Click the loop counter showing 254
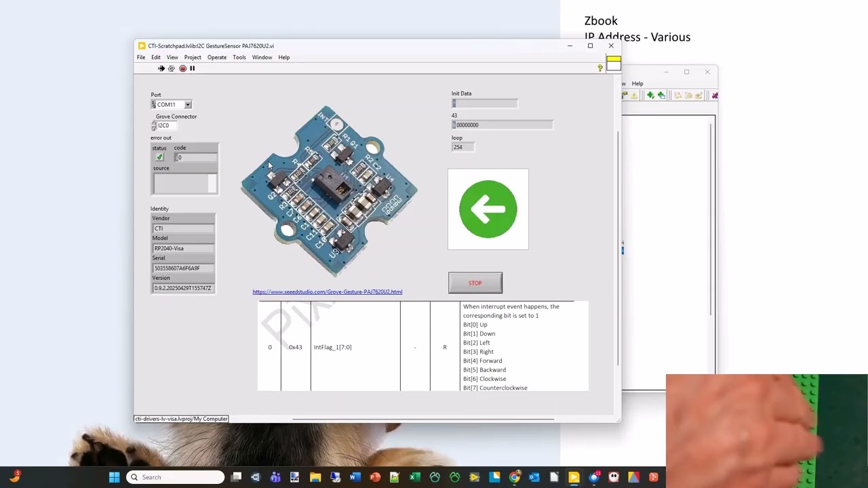 click(x=462, y=147)
